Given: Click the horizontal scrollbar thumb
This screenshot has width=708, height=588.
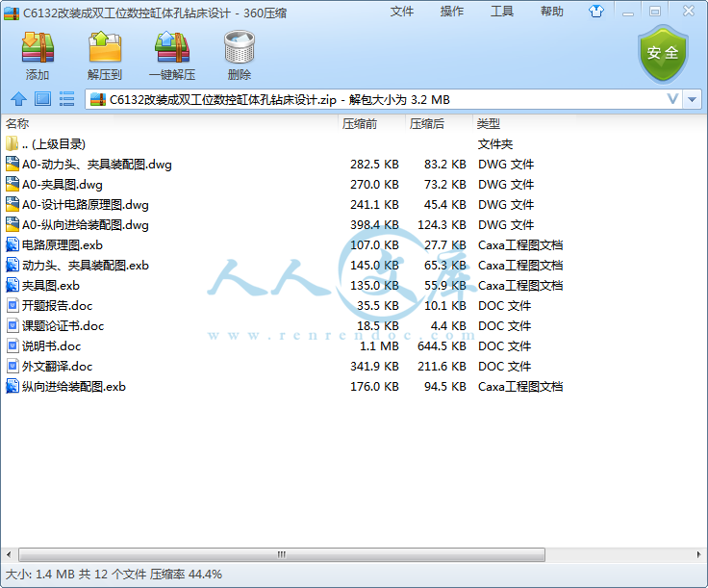Looking at the screenshot, I should click(282, 554).
